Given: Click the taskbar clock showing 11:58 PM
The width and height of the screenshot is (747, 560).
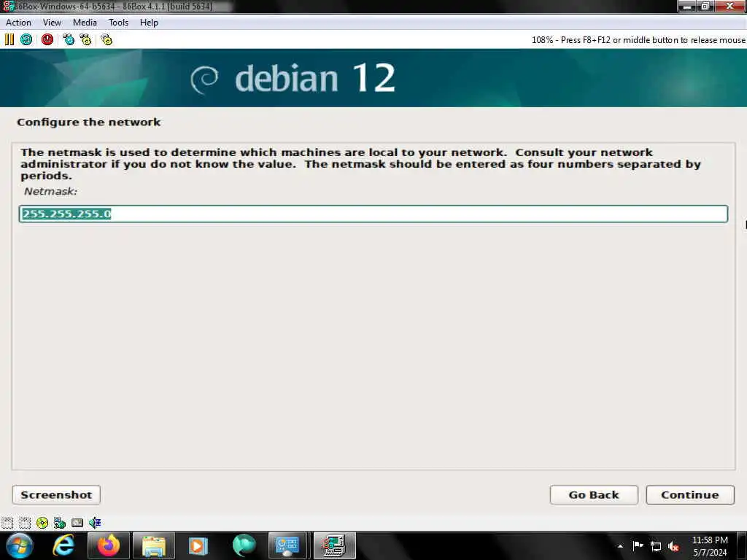Looking at the screenshot, I should [x=710, y=546].
